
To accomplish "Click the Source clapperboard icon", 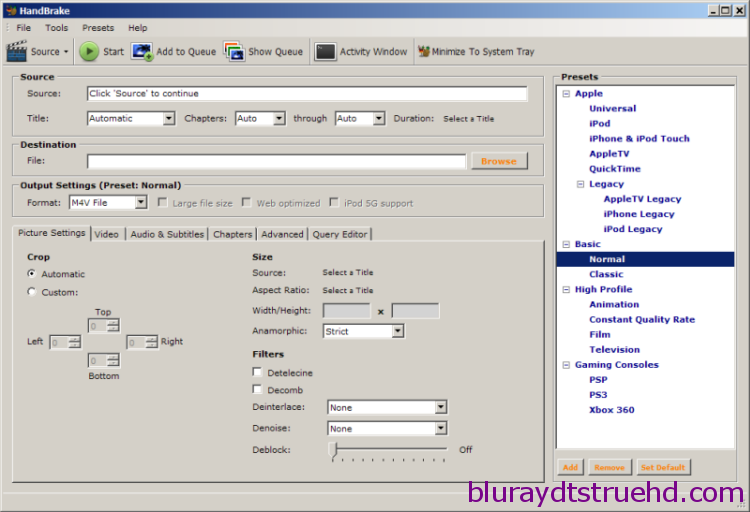I will [x=17, y=51].
